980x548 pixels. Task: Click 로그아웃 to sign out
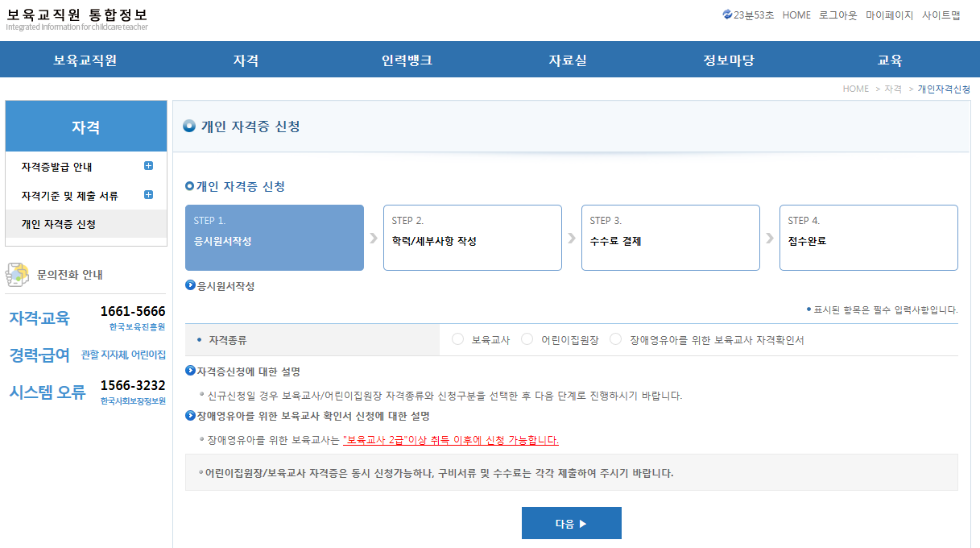(836, 14)
